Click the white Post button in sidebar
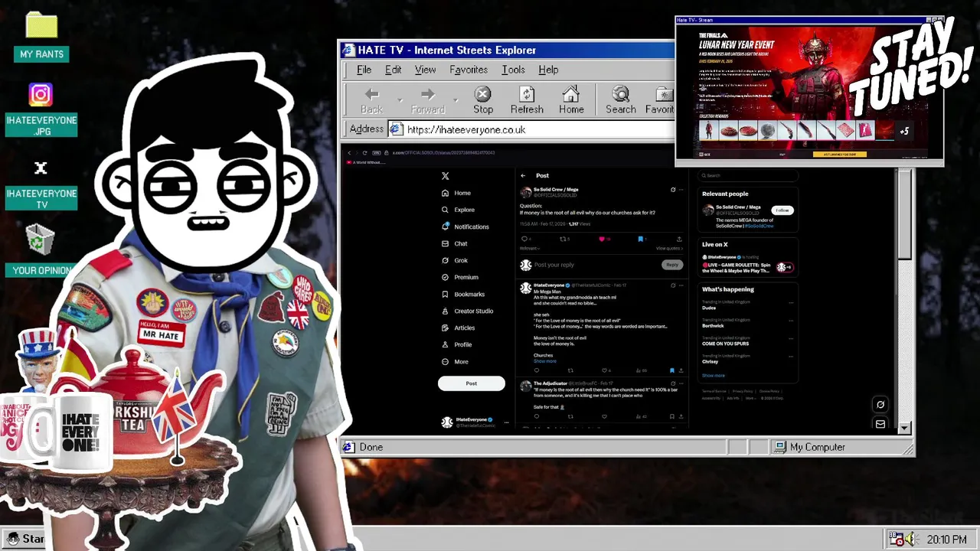 472,383
